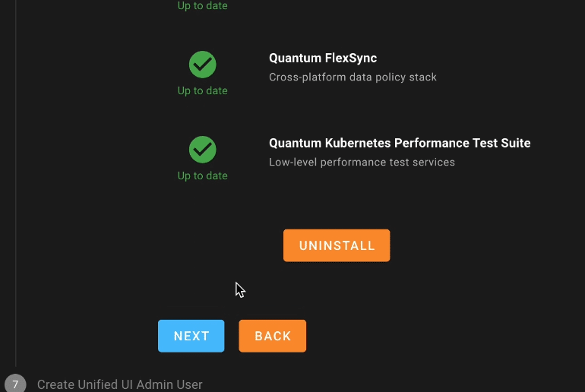Go back using the orange BACK button
Viewport: 585px width, 392px height.
click(272, 336)
